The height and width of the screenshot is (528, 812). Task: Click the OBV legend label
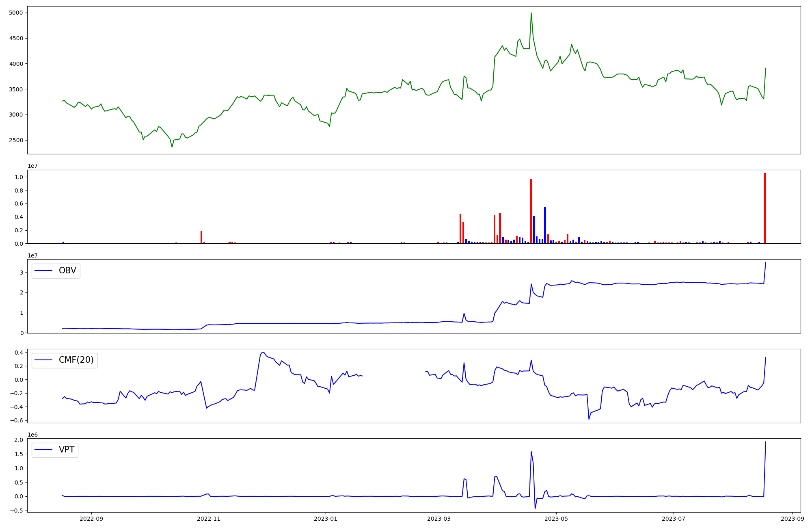tap(67, 270)
